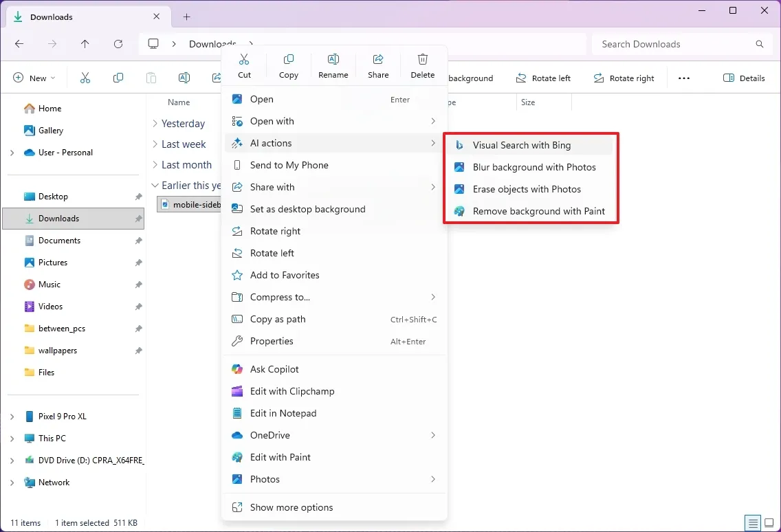Open the New dropdown menu

(34, 78)
